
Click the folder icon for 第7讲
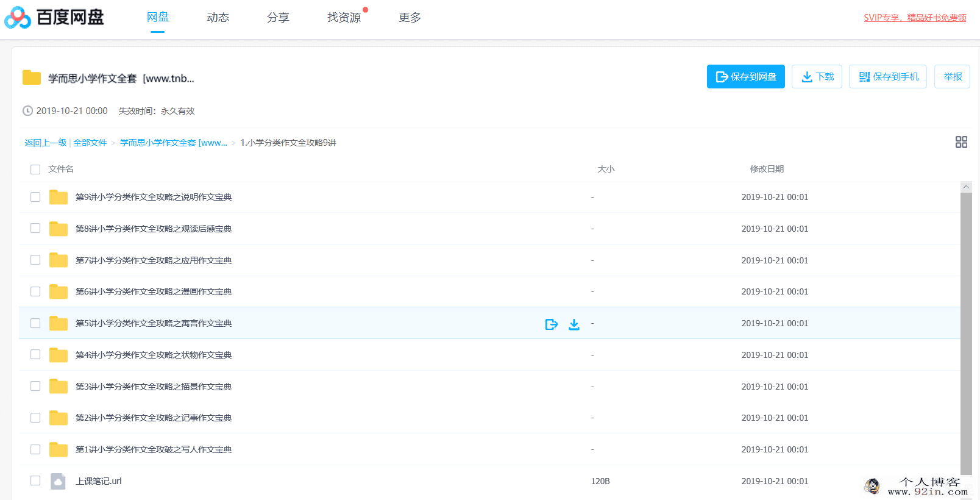[59, 260]
